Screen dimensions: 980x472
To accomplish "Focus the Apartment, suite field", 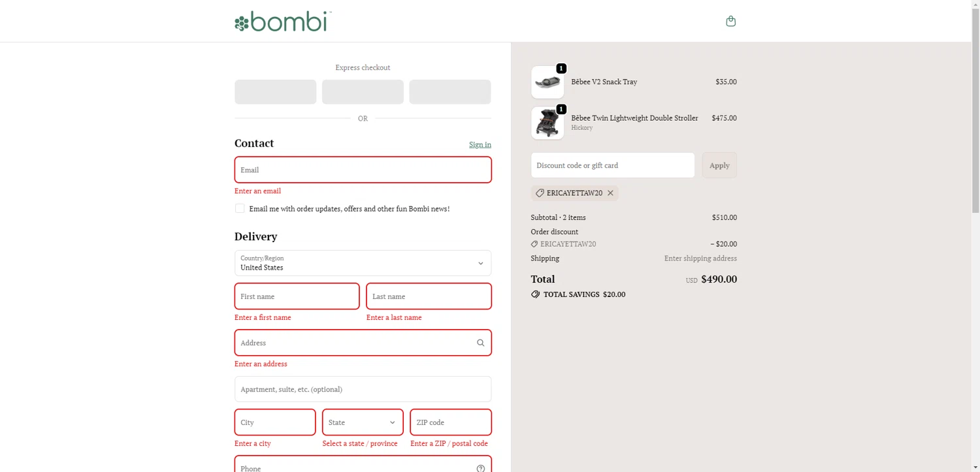I will (363, 389).
